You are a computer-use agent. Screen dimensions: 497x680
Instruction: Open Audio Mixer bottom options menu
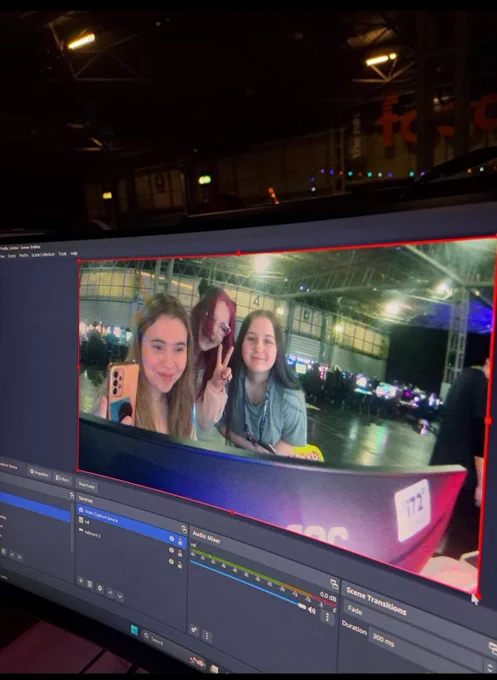pos(207,636)
